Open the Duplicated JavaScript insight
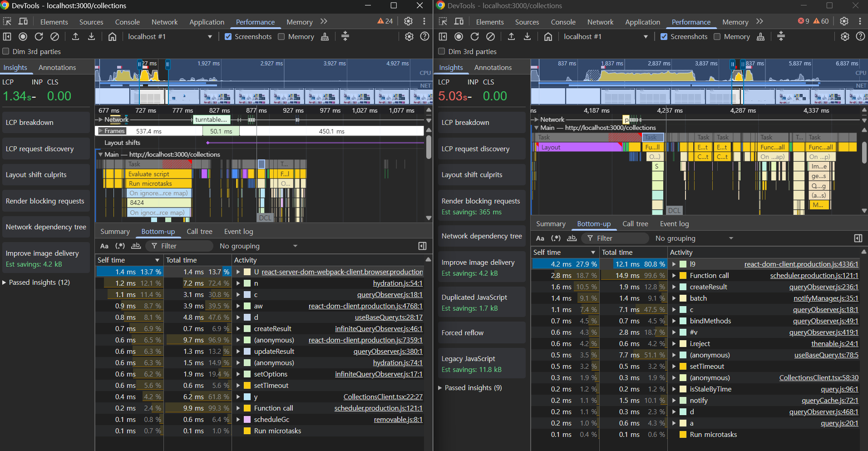This screenshot has height=451, width=868. pyautogui.click(x=474, y=297)
